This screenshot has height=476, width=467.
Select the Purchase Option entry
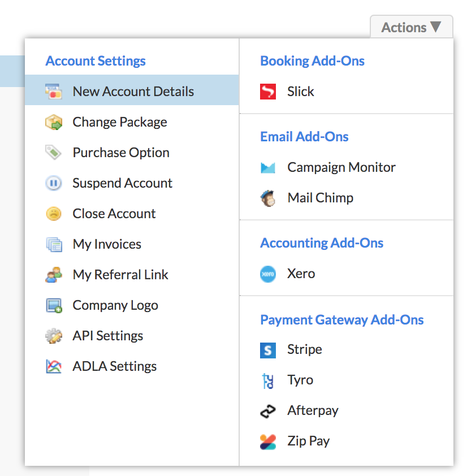132,153
